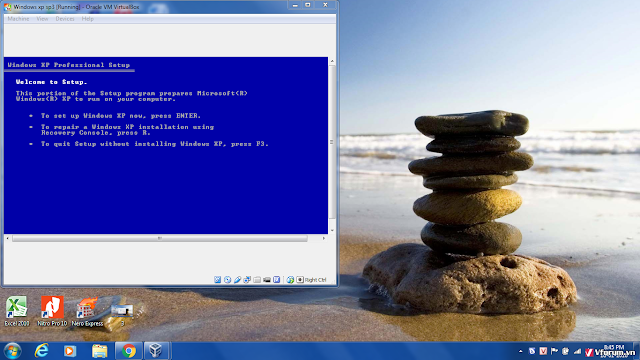Click the mouse integration globe icon

[290, 280]
